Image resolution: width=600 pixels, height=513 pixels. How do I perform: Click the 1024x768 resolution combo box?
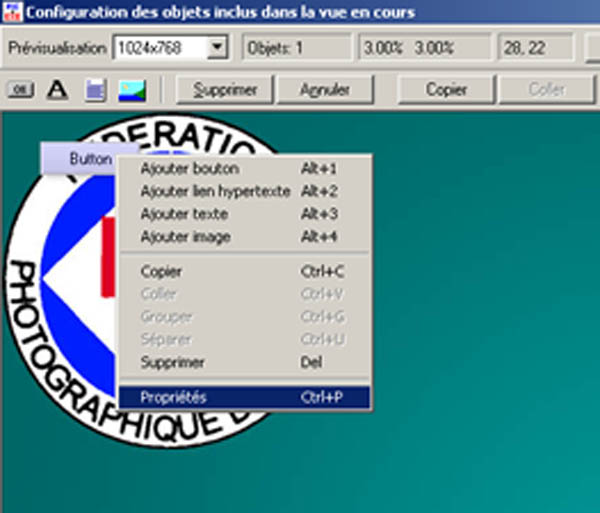coord(170,48)
